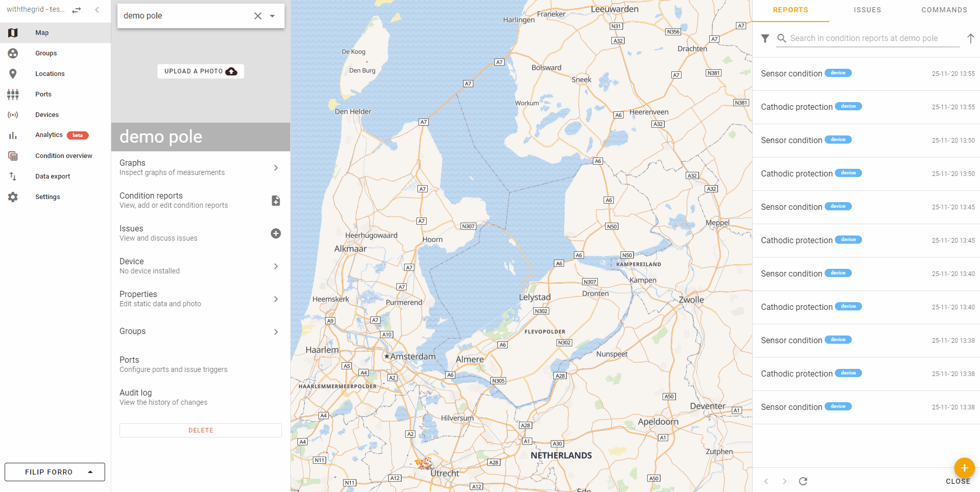Image resolution: width=980 pixels, height=492 pixels.
Task: Click the orange floating add button
Action: pos(964,468)
